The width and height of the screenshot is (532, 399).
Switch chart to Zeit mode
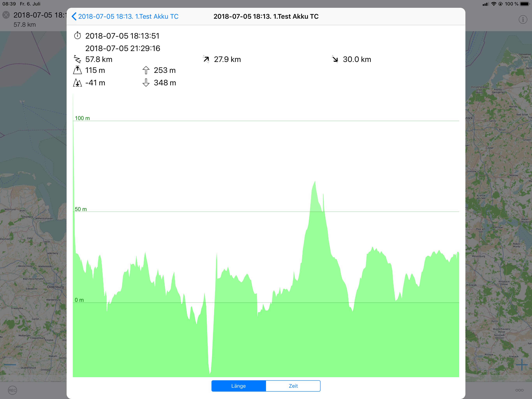(x=293, y=386)
